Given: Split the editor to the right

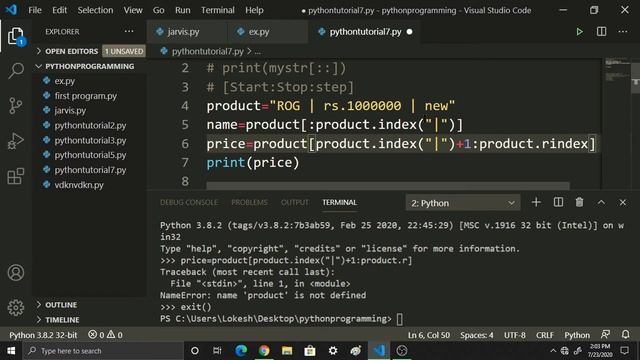Looking at the screenshot, I should tap(601, 32).
